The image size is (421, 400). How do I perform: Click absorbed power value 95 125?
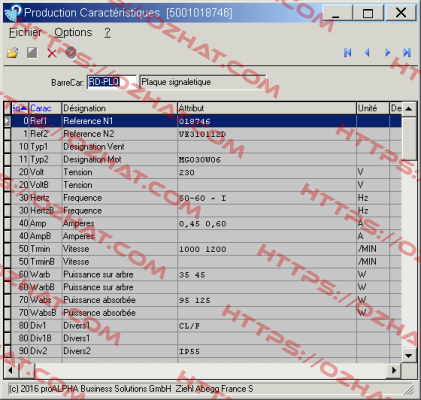coord(195,300)
